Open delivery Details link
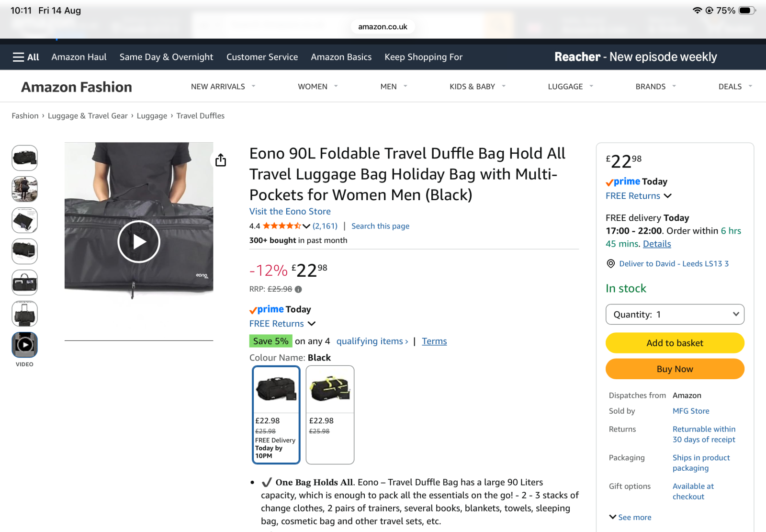The height and width of the screenshot is (532, 766). click(657, 244)
